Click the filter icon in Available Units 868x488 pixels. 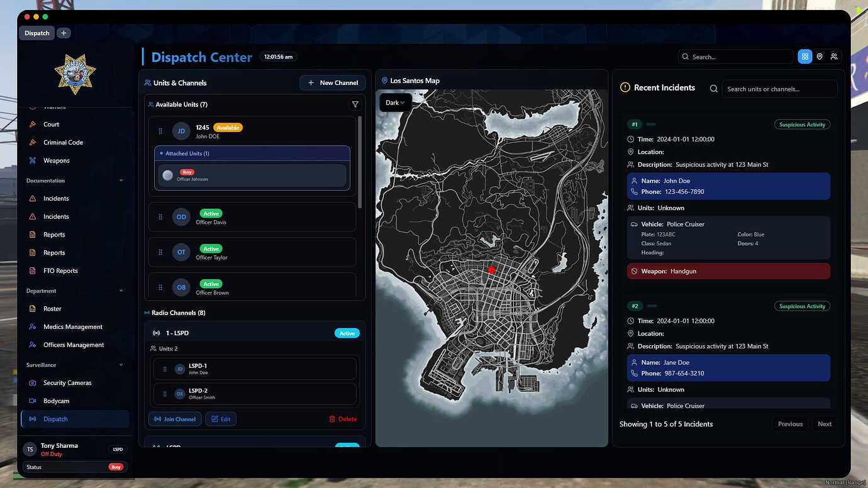point(355,104)
